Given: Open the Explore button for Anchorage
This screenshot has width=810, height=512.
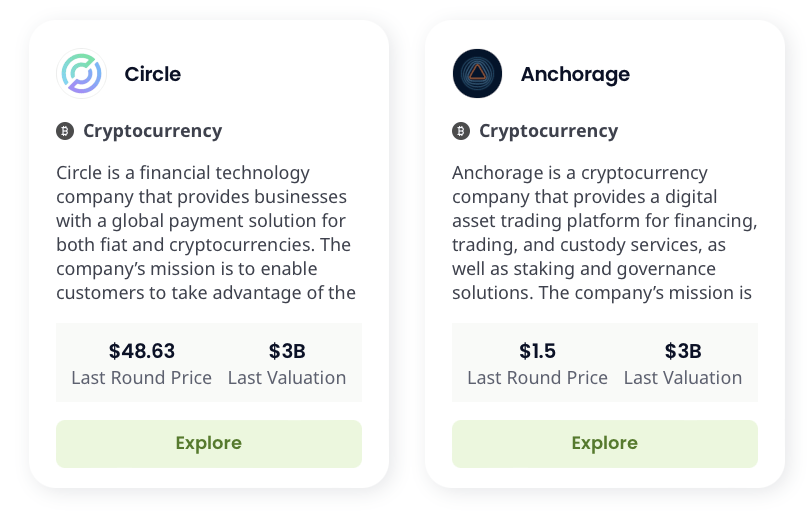Looking at the screenshot, I should click(605, 444).
